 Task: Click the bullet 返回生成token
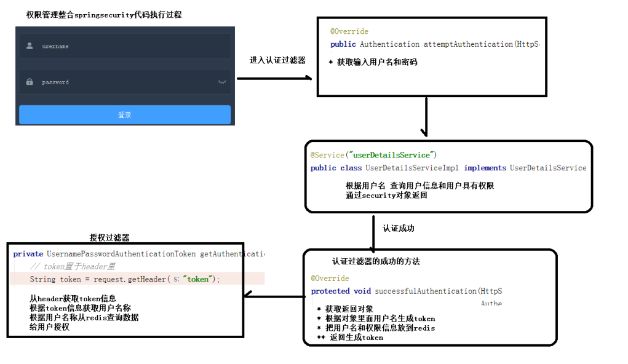click(356, 338)
